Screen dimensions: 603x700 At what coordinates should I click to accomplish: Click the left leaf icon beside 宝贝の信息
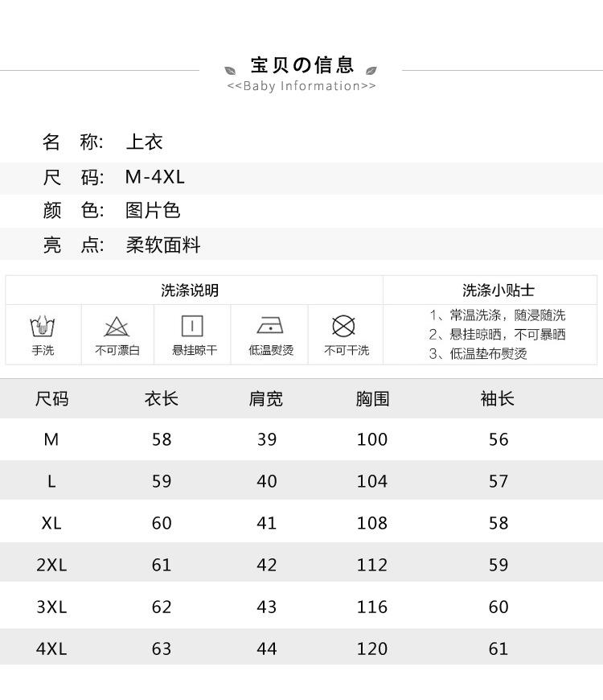232,70
